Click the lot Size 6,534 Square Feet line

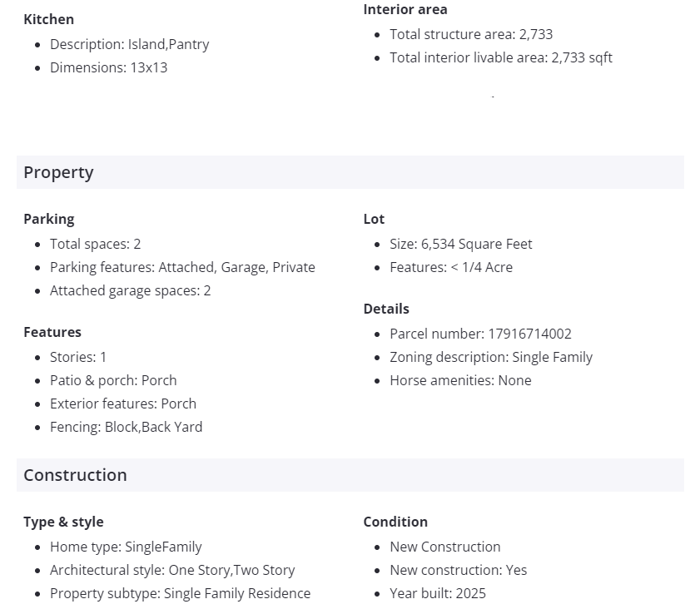pyautogui.click(x=460, y=244)
